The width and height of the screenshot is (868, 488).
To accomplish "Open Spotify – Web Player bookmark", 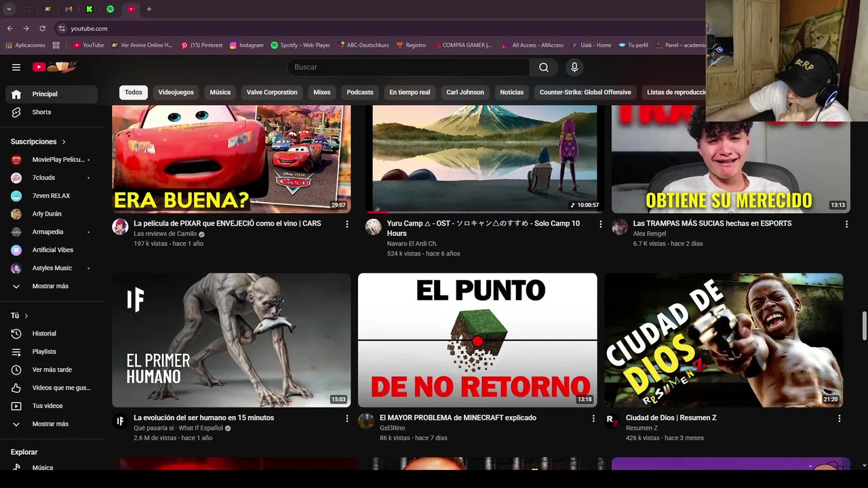I will tap(300, 45).
